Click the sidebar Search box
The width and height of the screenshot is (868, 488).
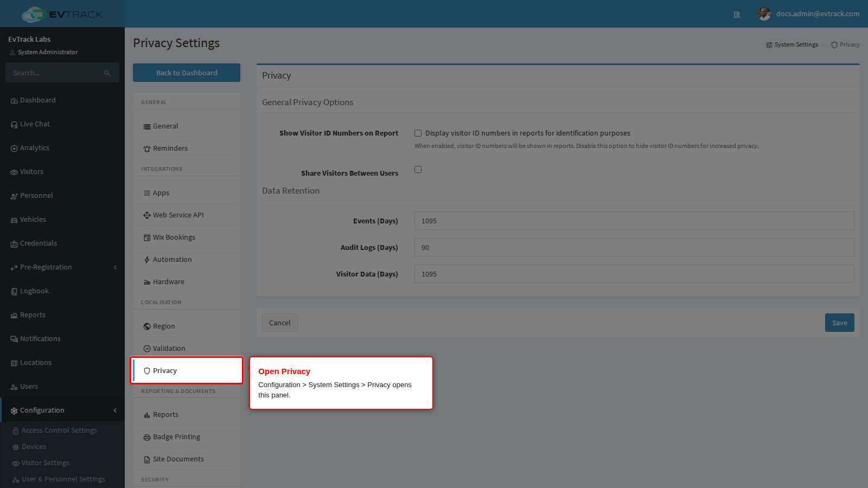click(x=62, y=73)
